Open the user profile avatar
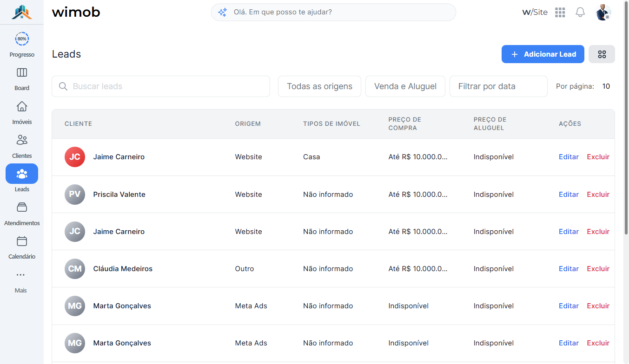Image resolution: width=629 pixels, height=364 pixels. click(603, 13)
